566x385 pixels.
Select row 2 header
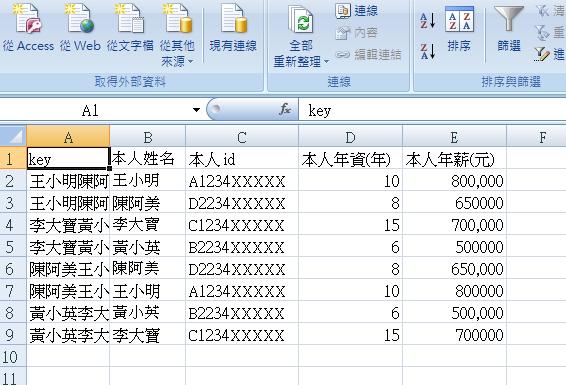(x=13, y=180)
